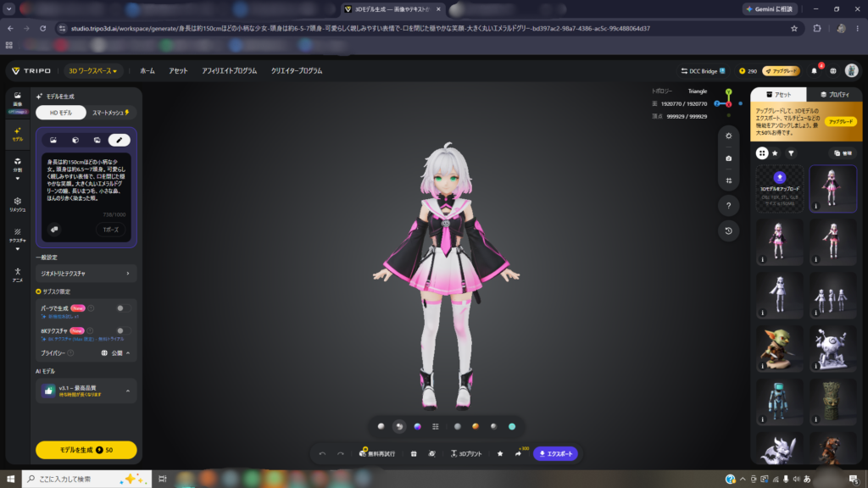Favorite the model with the star icon
Screen dimensions: 868x488
click(x=500, y=454)
